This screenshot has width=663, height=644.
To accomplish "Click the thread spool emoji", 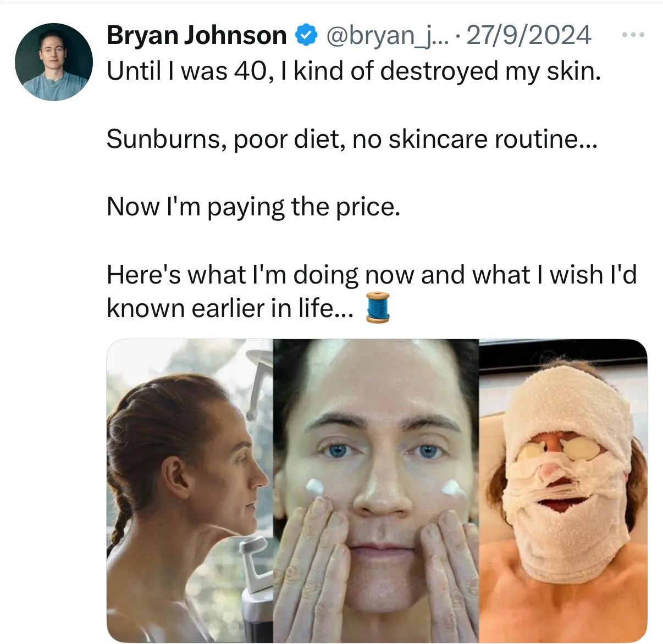I will coord(378,307).
